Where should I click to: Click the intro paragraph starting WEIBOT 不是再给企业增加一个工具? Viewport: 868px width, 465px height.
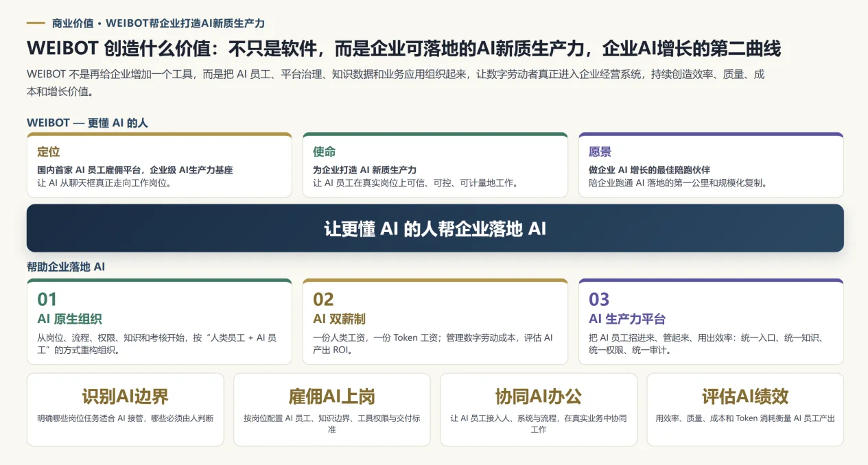(395, 82)
